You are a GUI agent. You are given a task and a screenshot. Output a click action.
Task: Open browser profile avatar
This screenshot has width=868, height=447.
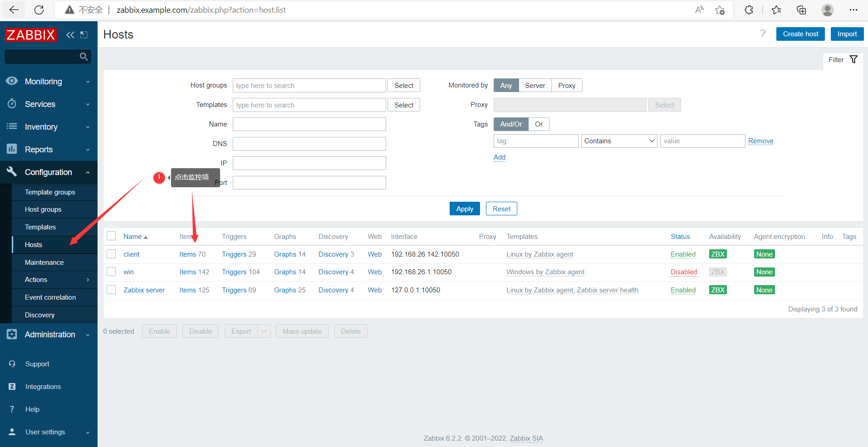pos(828,10)
